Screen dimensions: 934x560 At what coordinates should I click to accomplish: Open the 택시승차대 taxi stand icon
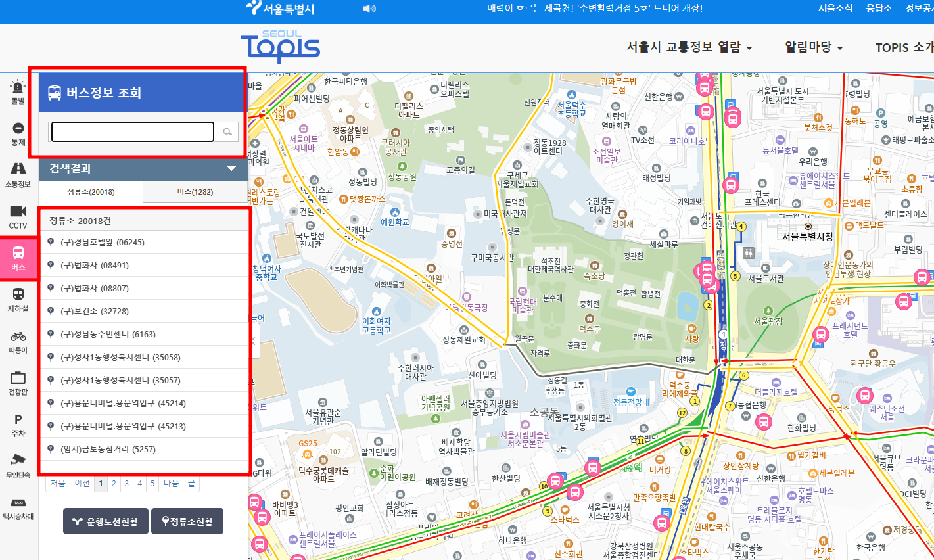[18, 508]
